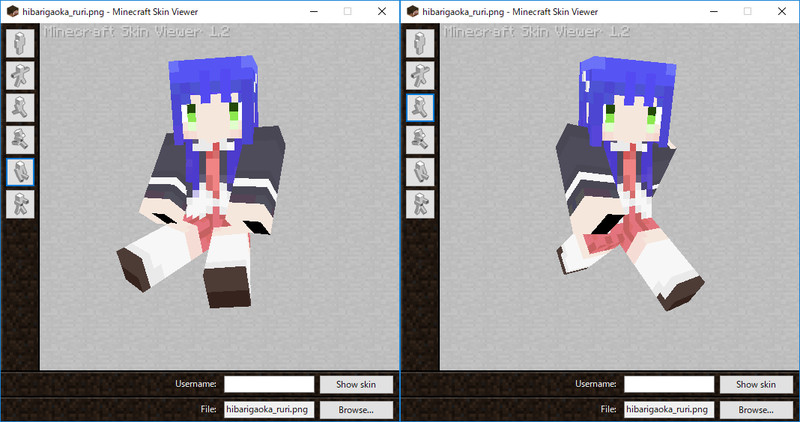
Task: Click the File path field in right window
Action: 668,409
